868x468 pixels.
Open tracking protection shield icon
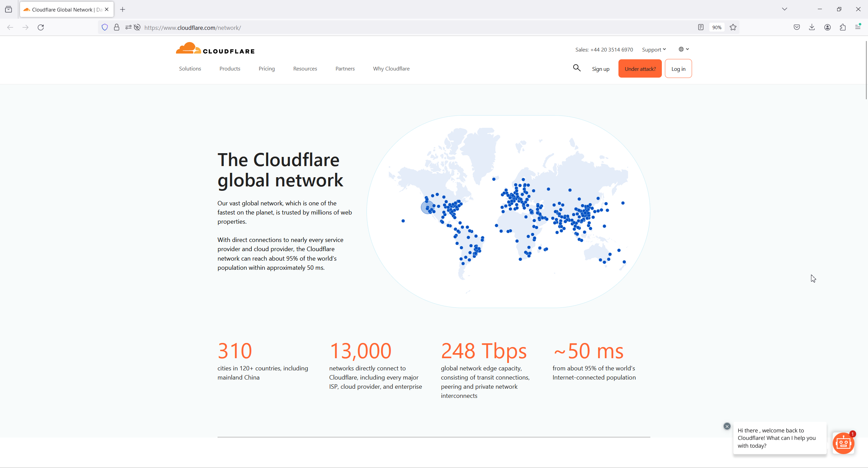[105, 27]
